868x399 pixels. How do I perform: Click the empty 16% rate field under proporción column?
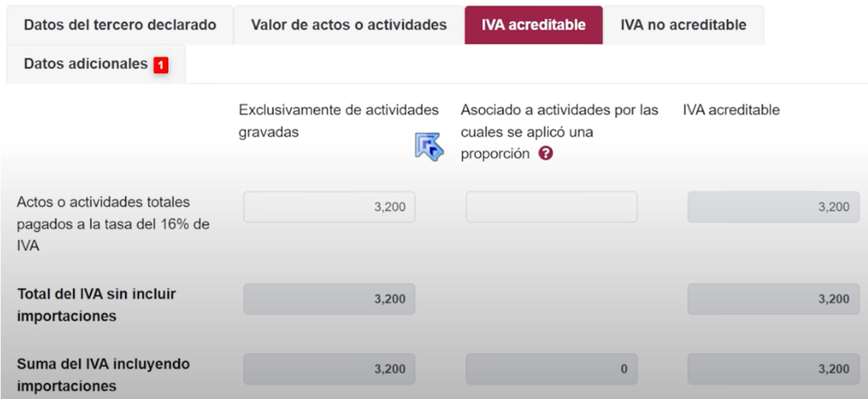coord(551,207)
